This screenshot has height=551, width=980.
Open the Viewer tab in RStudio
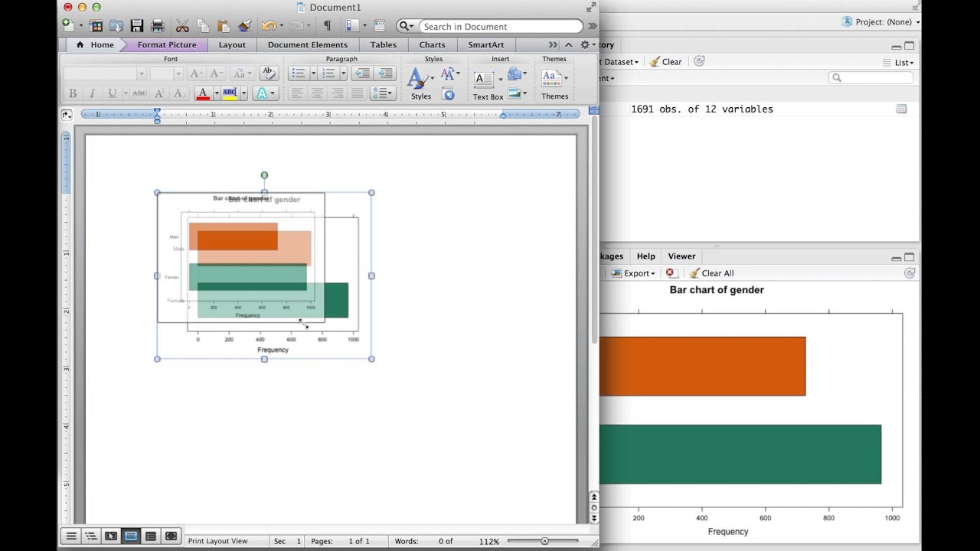681,256
